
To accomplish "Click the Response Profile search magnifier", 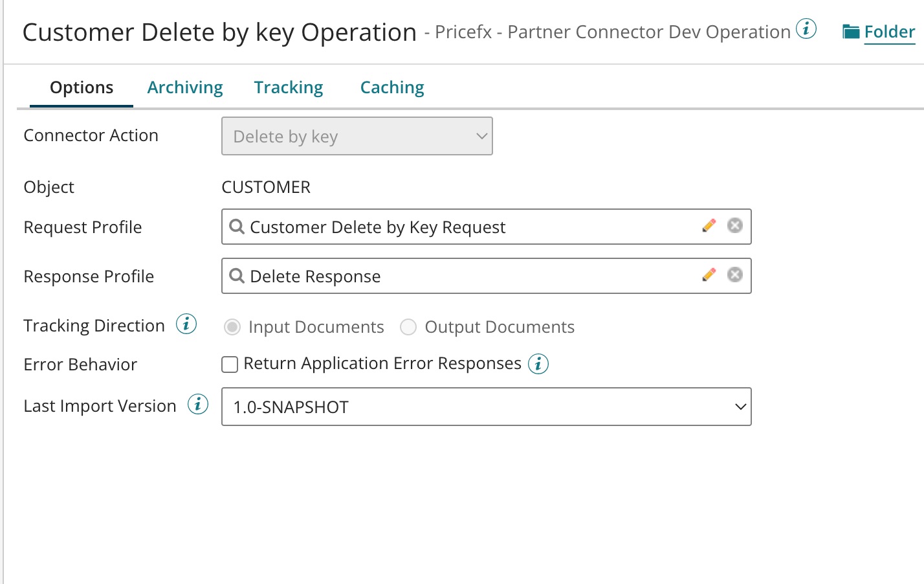I will 237,276.
